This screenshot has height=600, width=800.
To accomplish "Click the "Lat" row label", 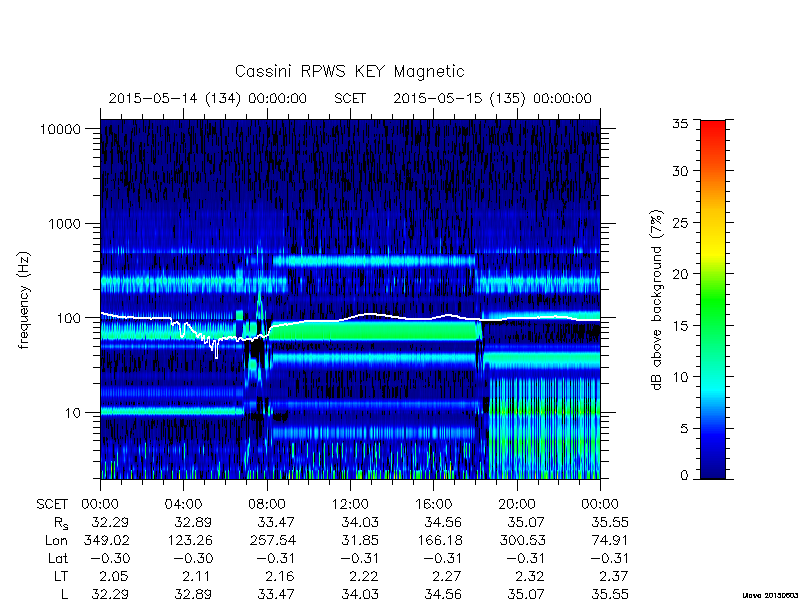I will pyautogui.click(x=58, y=559).
